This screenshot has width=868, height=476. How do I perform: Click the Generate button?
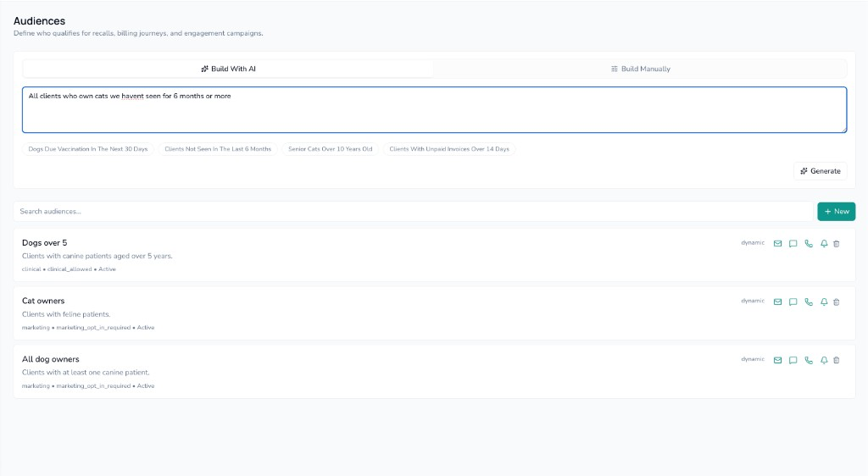821,171
